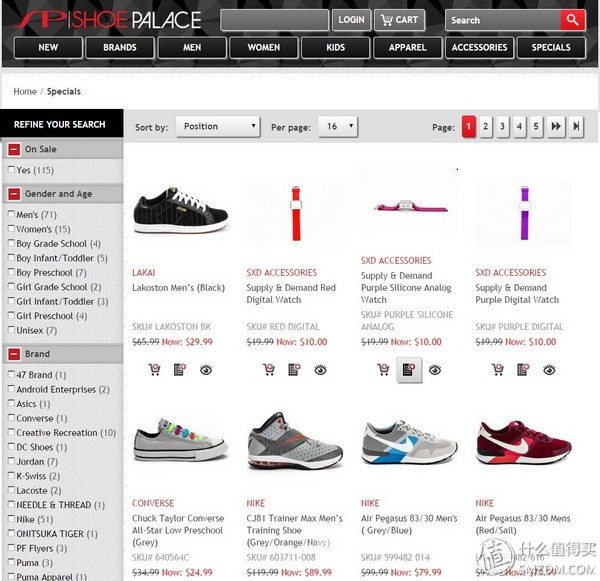Open the NEW menu
Viewport: 600px width, 581px height.
point(48,47)
